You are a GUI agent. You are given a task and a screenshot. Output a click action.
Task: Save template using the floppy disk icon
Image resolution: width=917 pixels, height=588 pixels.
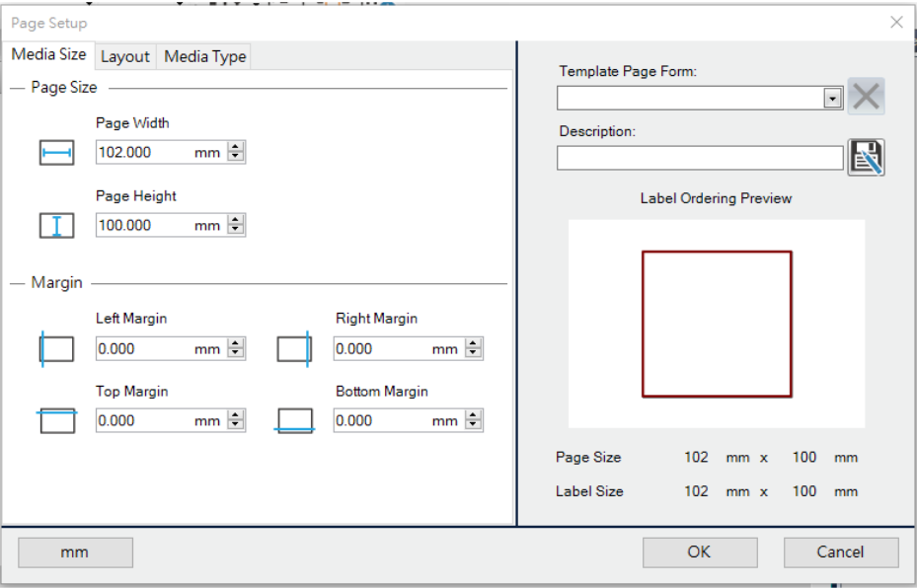[x=866, y=158]
